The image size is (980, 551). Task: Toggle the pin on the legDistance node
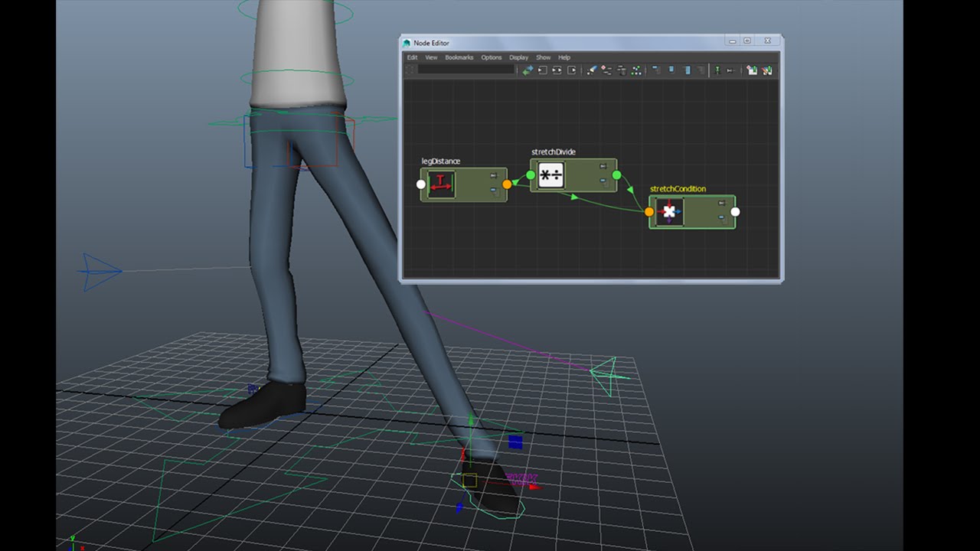click(x=494, y=176)
